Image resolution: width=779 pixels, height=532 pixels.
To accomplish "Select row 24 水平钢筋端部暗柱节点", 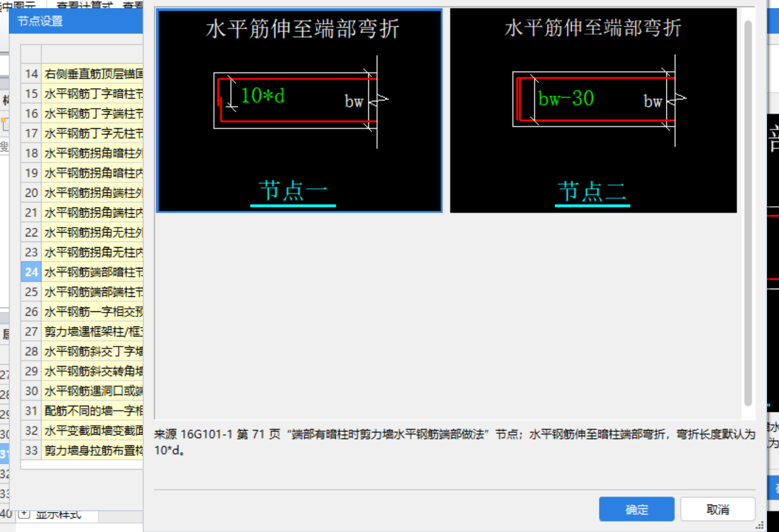I will tap(93, 272).
